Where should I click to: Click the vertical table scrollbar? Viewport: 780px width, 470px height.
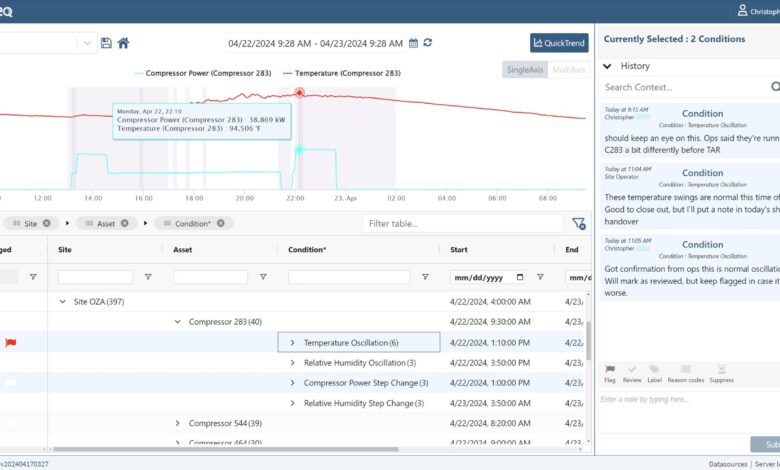[x=588, y=341]
